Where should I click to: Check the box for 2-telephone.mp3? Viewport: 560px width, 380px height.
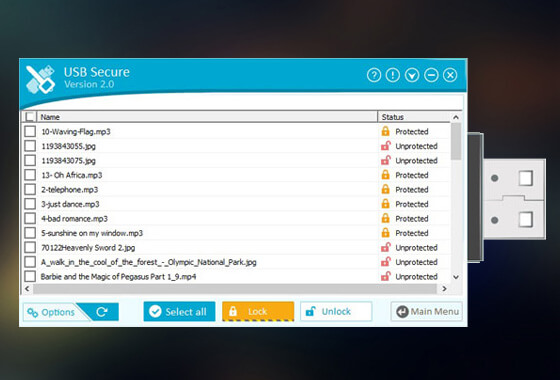(30, 189)
